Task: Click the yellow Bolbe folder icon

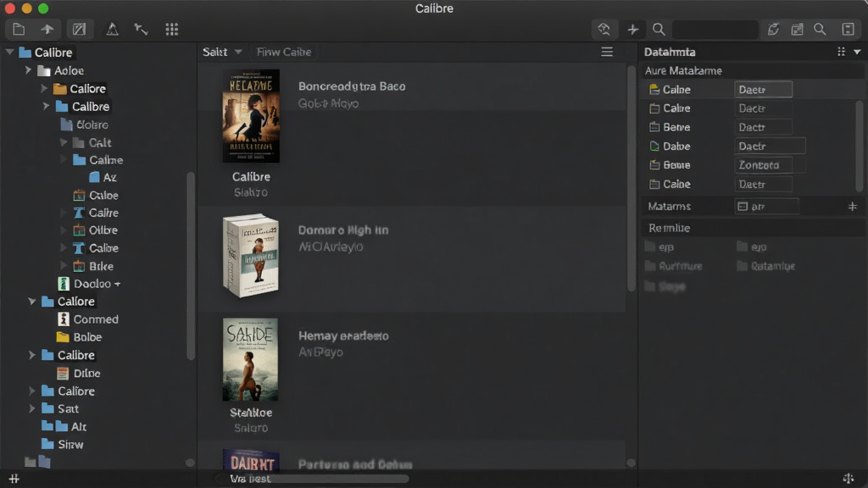Action: click(63, 337)
